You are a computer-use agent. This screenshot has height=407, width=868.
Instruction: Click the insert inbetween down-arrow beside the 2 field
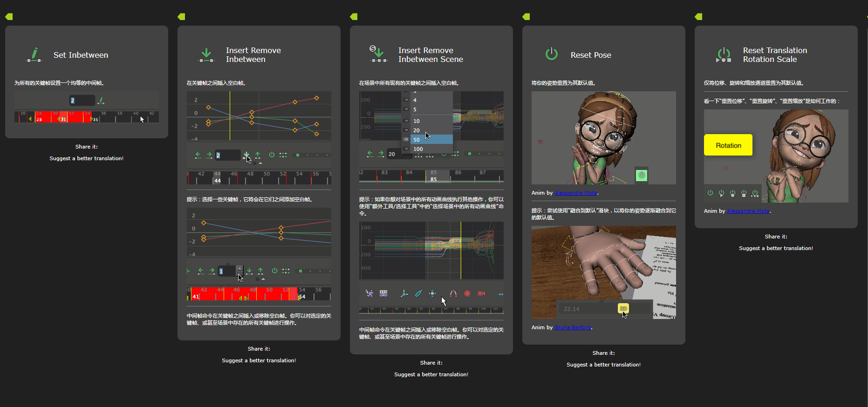coord(246,155)
